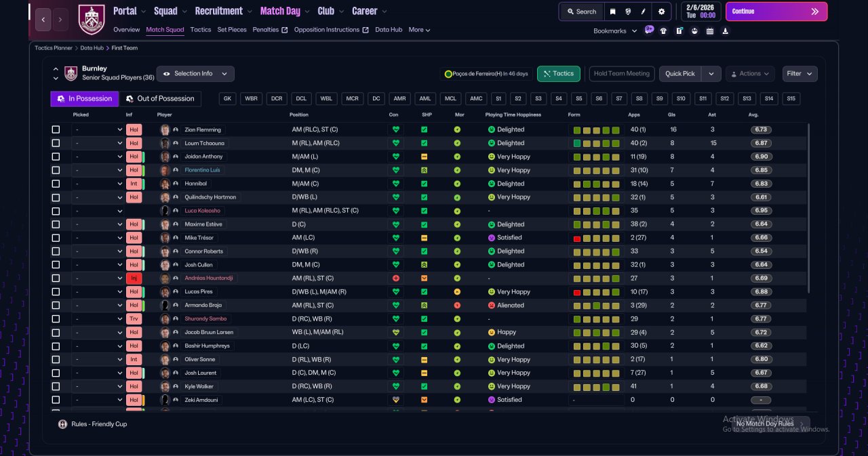This screenshot has height=456, width=868.
Task: Click the Search field
Action: pos(580,12)
